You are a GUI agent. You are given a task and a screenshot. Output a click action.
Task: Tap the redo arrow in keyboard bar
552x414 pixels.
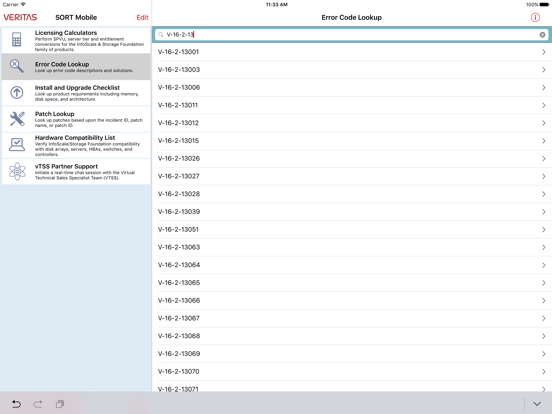pyautogui.click(x=38, y=404)
